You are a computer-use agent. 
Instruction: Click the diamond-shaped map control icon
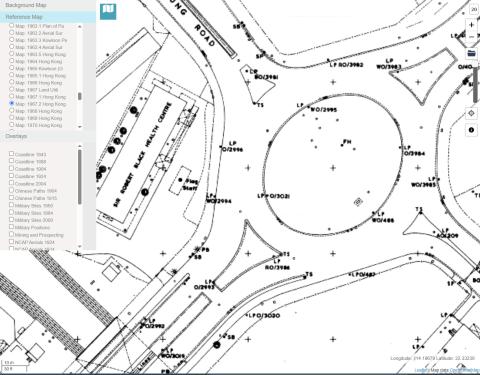coord(471,113)
